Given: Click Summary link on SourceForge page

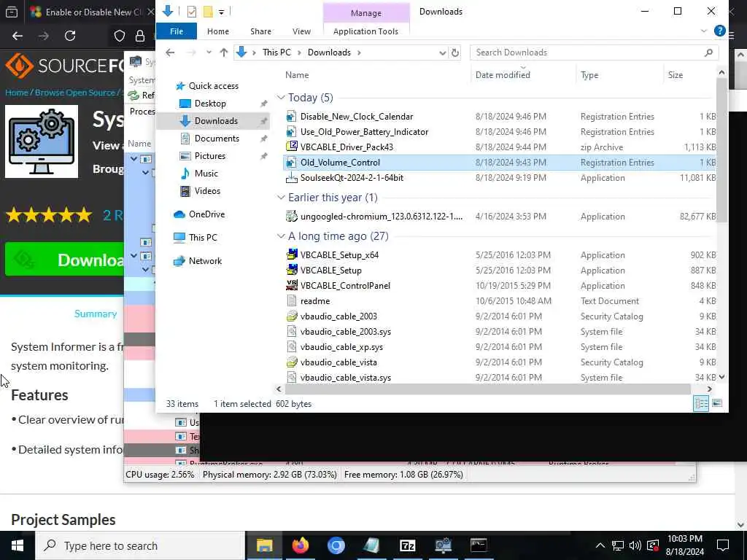Looking at the screenshot, I should click(x=96, y=314).
